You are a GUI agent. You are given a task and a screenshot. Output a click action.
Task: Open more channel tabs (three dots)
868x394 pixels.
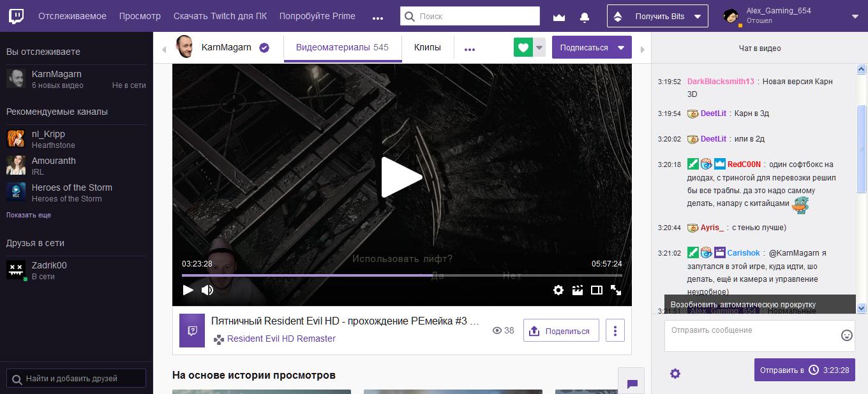coord(470,49)
